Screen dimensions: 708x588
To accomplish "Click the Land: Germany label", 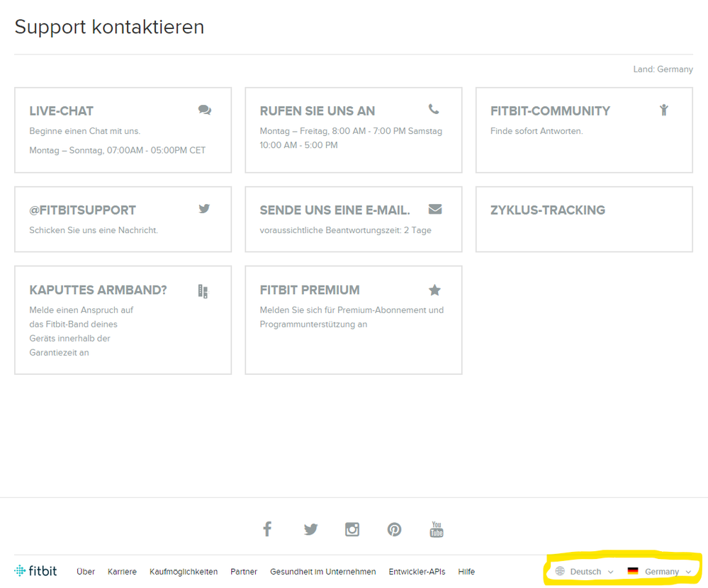I will (x=663, y=69).
